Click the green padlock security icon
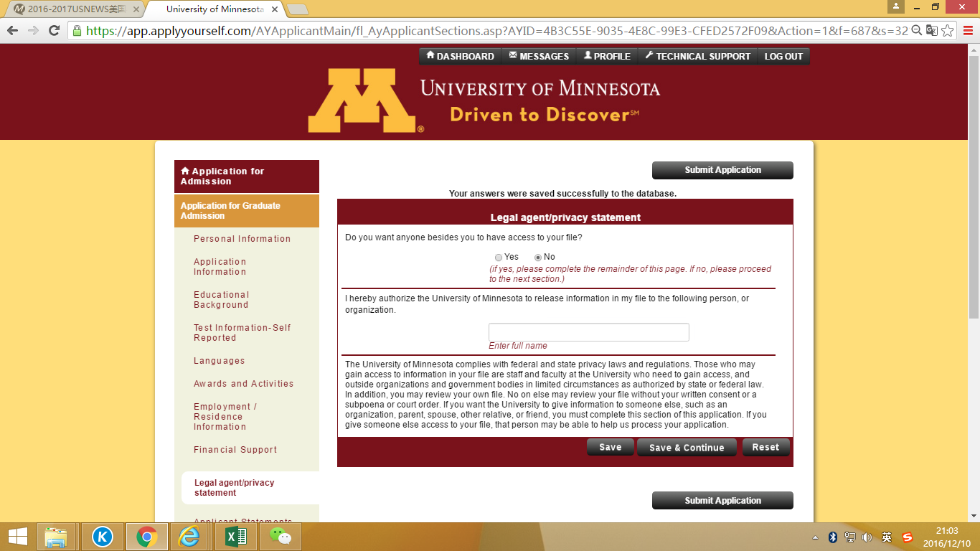Image resolution: width=980 pixels, height=551 pixels. click(77, 31)
